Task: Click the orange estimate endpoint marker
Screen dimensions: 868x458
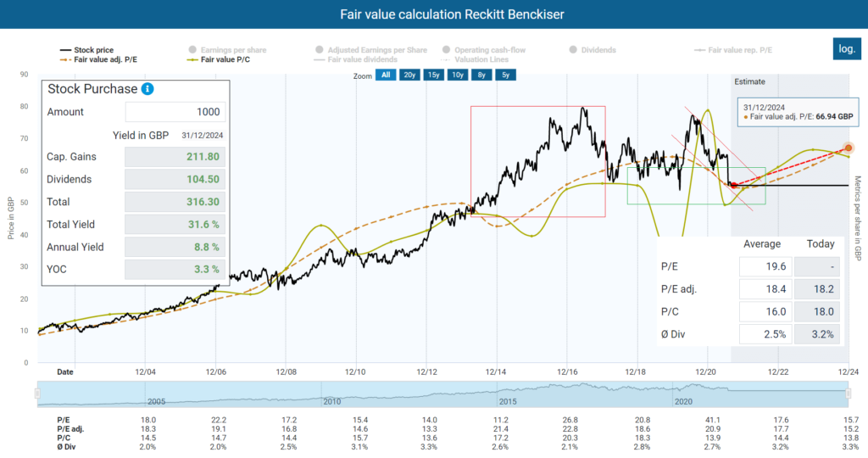Action: click(848, 148)
